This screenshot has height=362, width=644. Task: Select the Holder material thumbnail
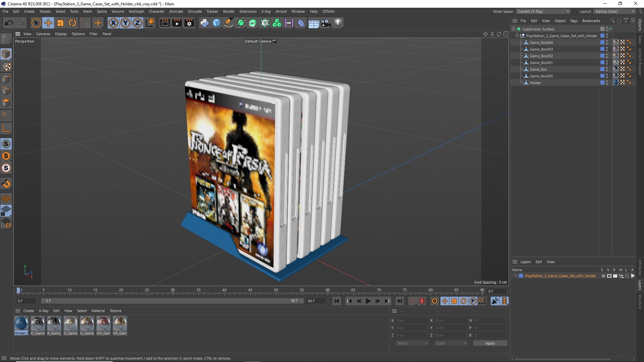(21, 323)
